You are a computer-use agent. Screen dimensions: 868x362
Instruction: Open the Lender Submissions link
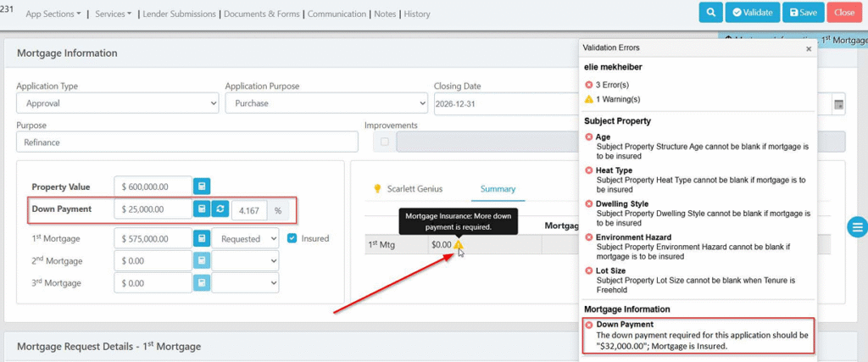tap(180, 14)
